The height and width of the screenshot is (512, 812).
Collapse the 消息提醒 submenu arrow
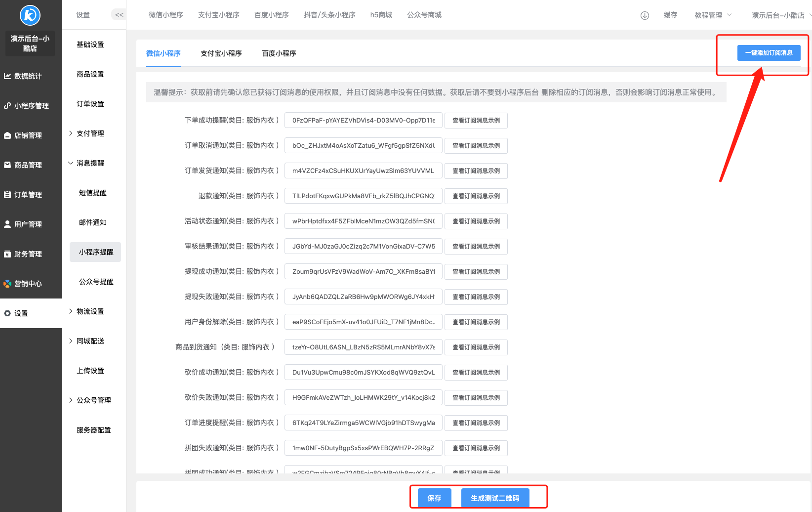(x=71, y=163)
